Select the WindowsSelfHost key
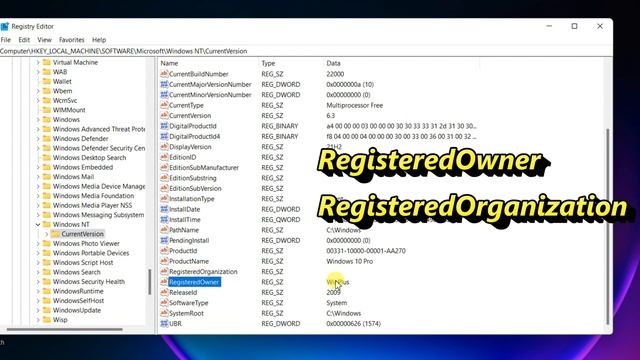This screenshot has width=640, height=360. click(x=78, y=301)
